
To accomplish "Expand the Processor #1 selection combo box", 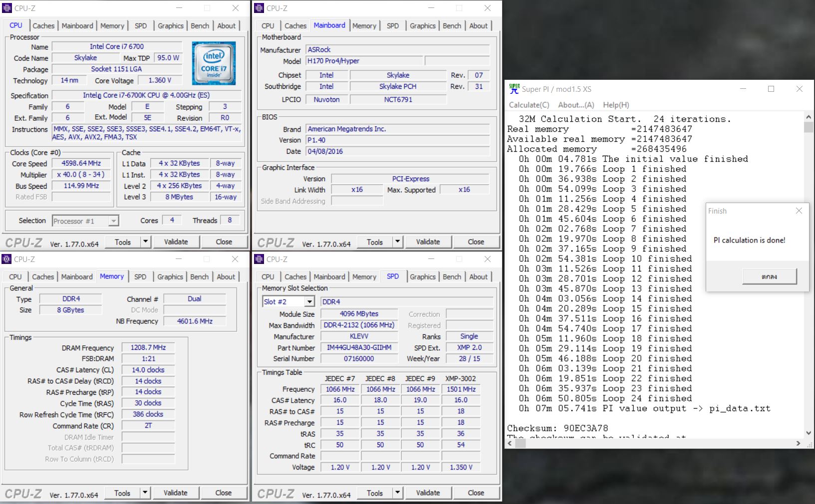I will pyautogui.click(x=114, y=221).
